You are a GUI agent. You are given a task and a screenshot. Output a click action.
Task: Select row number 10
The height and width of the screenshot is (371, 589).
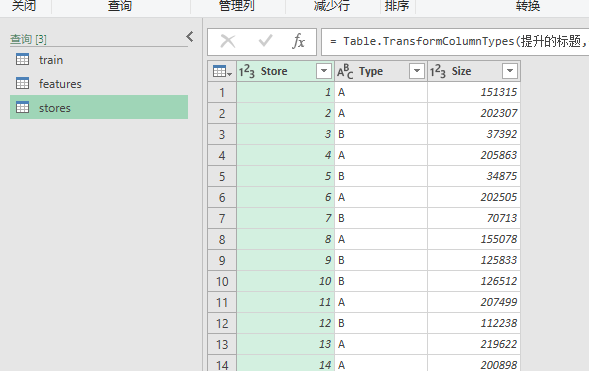(x=222, y=282)
